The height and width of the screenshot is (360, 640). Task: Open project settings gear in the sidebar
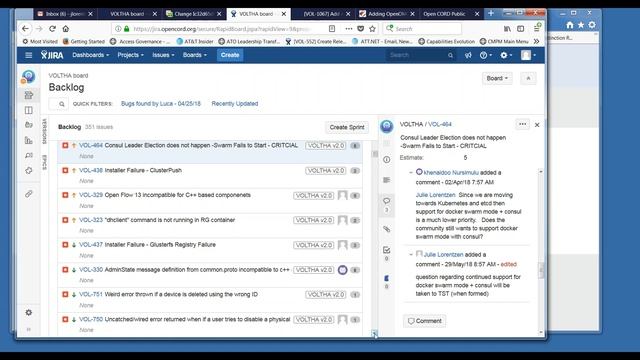[29, 313]
